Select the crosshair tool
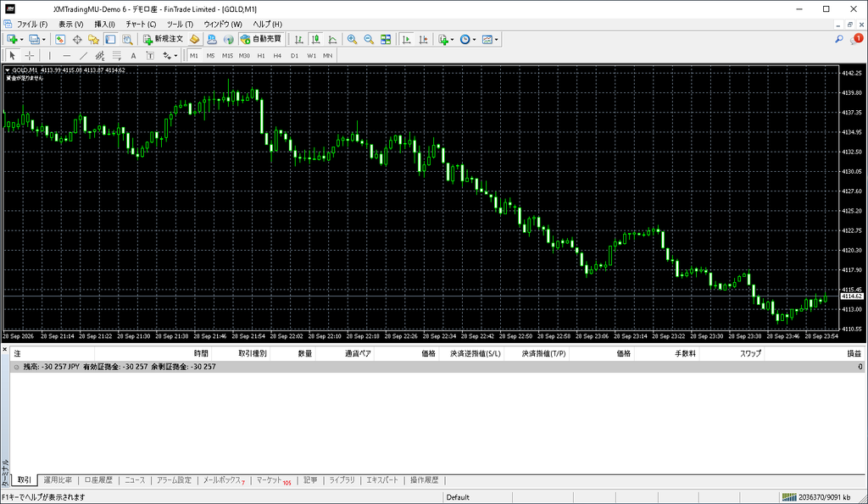Viewport: 868px width, 504px height. pos(30,55)
